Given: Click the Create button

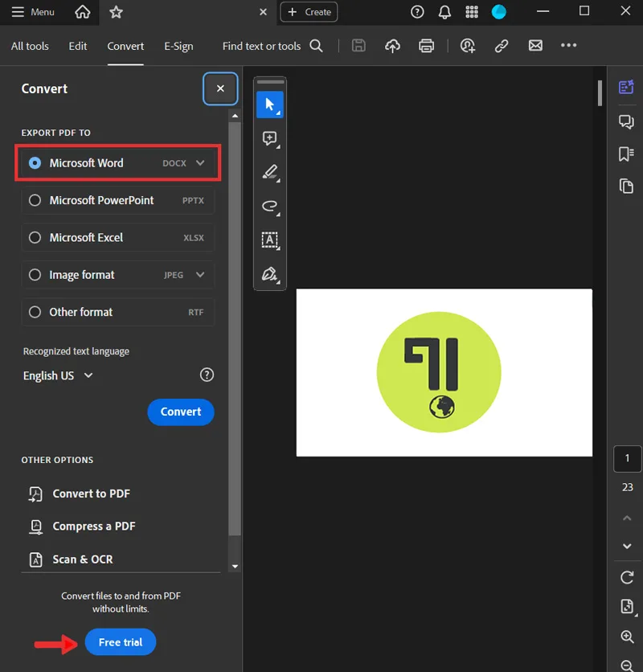Looking at the screenshot, I should 309,12.
